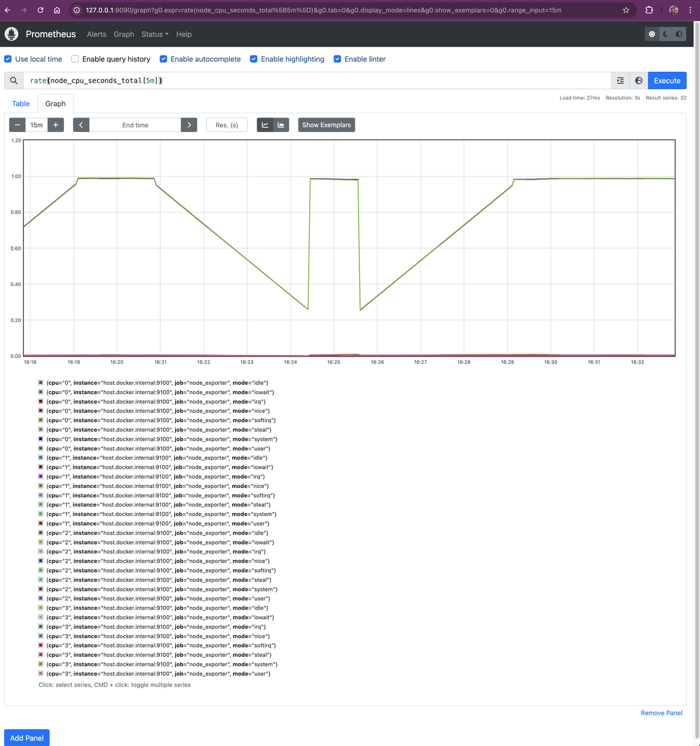Select cpu="0" mode="idle" legend swatch

point(41,383)
